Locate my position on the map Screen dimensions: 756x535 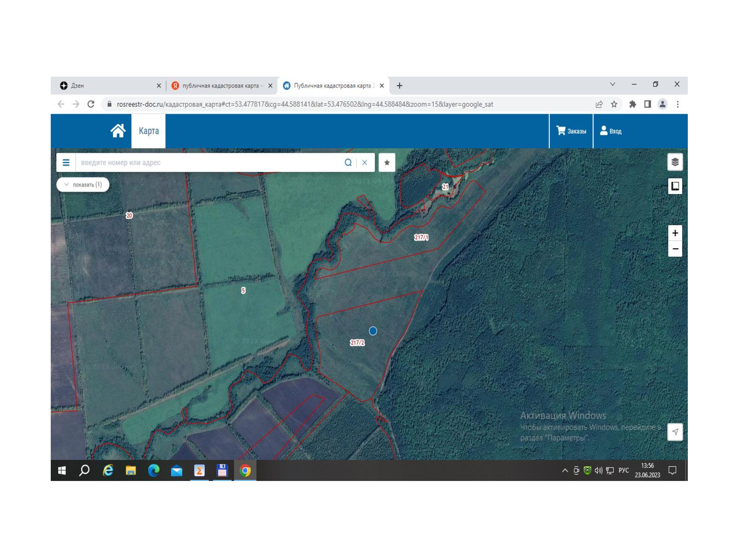click(675, 432)
